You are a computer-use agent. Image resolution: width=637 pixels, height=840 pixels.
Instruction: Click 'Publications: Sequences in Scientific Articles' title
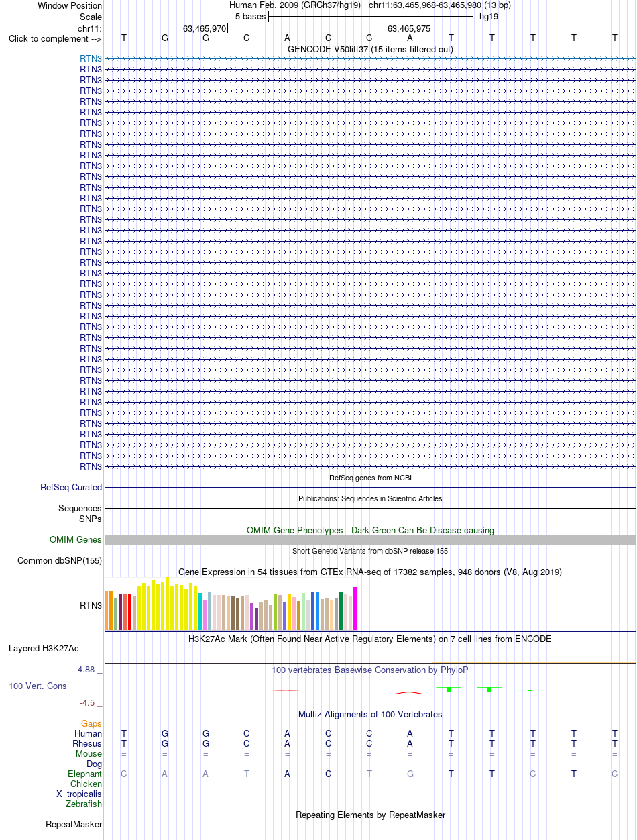pyautogui.click(x=370, y=498)
